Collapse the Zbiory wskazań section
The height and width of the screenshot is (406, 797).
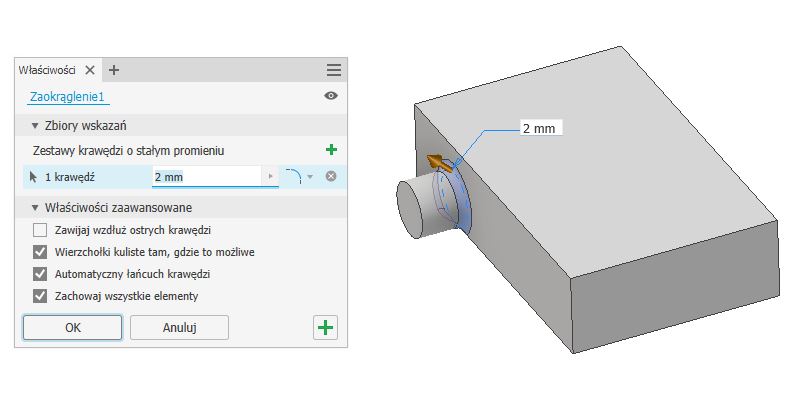35,126
